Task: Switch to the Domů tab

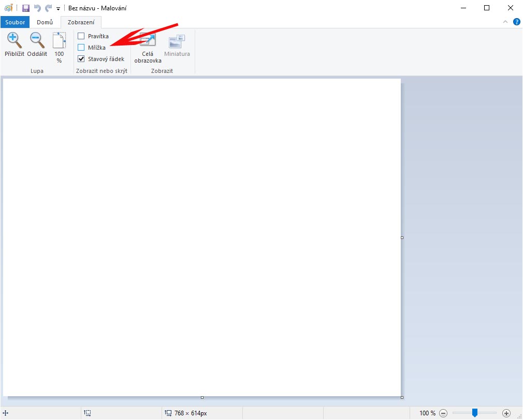Action: 45,22
